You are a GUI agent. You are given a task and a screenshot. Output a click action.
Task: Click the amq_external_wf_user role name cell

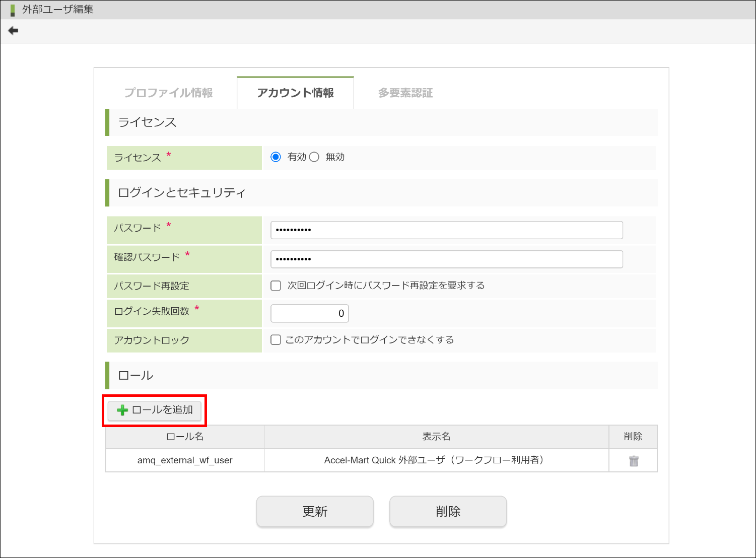pyautogui.click(x=185, y=460)
